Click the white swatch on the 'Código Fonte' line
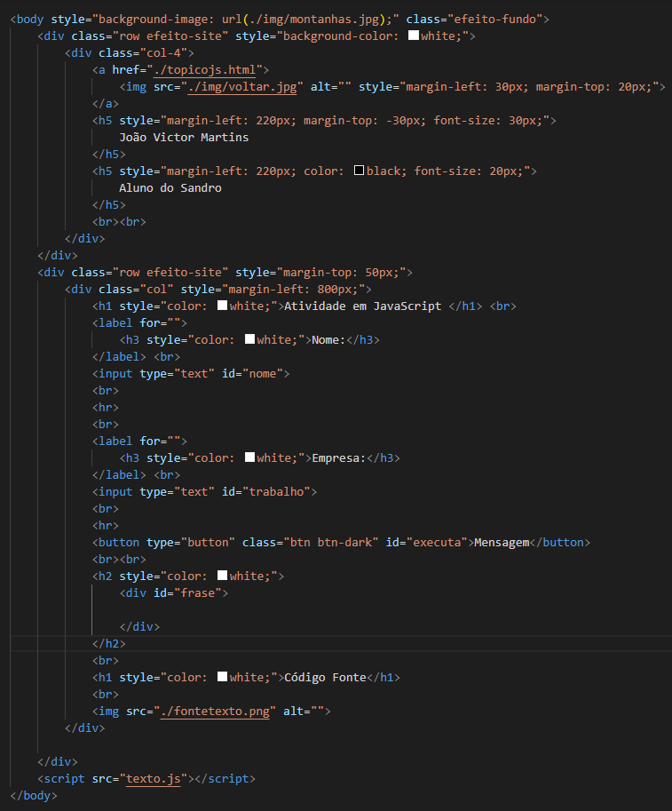Image resolution: width=672 pixels, height=811 pixels. point(222,677)
